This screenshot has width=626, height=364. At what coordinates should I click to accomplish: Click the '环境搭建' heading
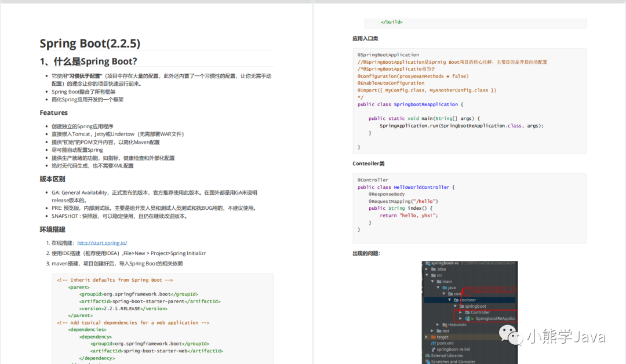pos(52,230)
